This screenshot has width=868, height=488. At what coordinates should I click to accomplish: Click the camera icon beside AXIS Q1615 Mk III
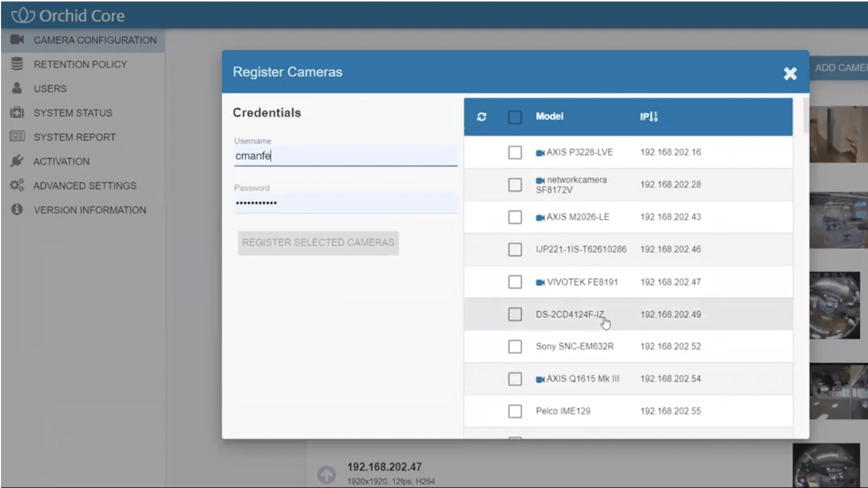point(540,379)
